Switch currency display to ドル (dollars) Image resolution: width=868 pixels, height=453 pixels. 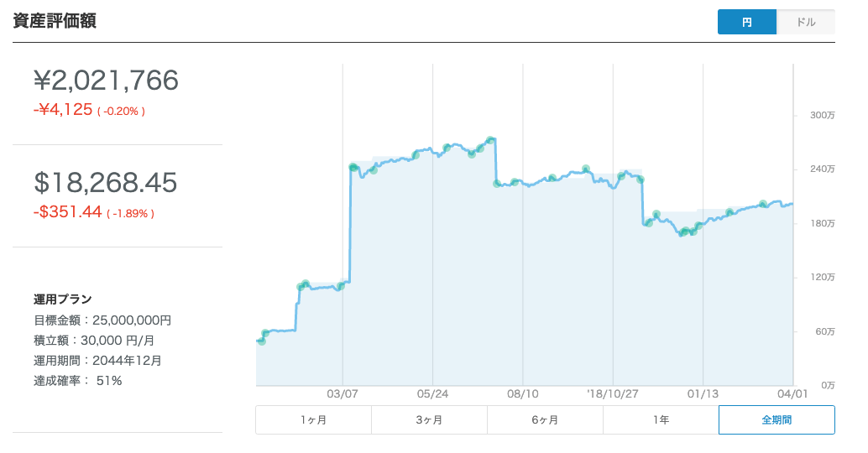pyautogui.click(x=806, y=23)
